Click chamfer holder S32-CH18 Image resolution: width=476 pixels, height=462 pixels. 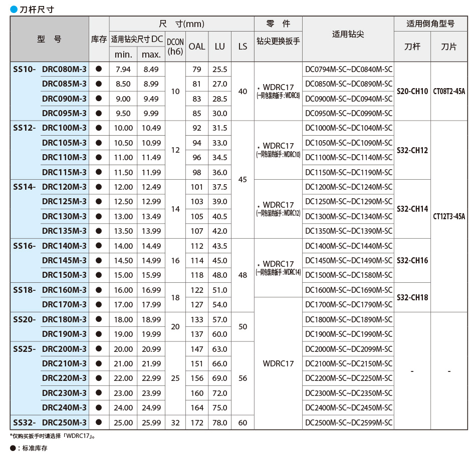click(412, 297)
